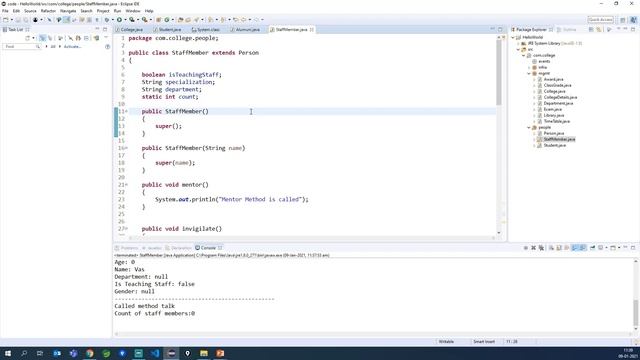Click the Open Type toolbar icon

coord(180,19)
